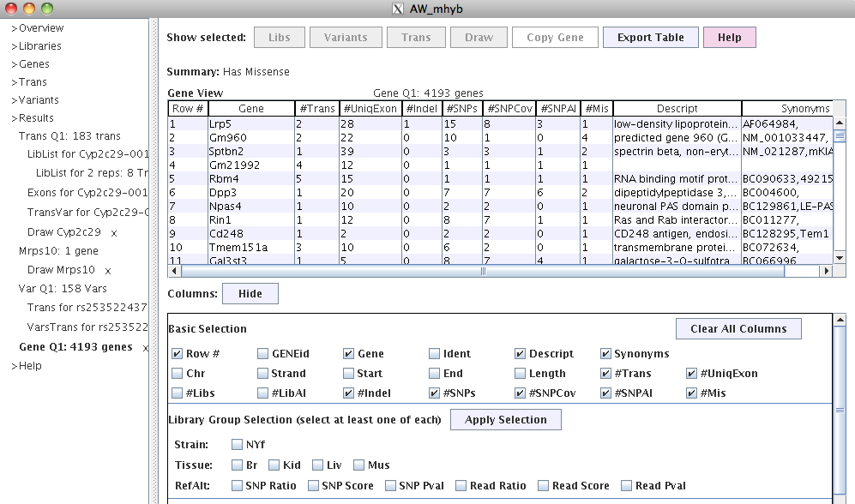This screenshot has height=504, width=855.
Task: Enable the GENEid column checkbox
Action: tap(263, 353)
